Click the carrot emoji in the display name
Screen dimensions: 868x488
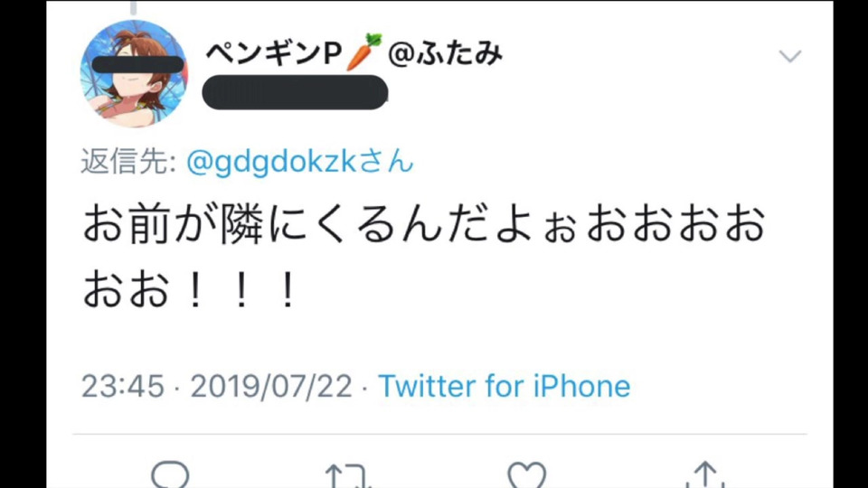click(363, 52)
